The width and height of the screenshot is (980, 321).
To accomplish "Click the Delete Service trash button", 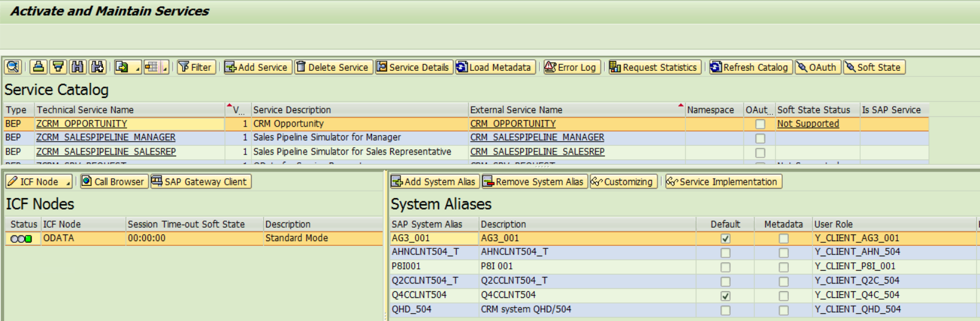I will coord(333,67).
